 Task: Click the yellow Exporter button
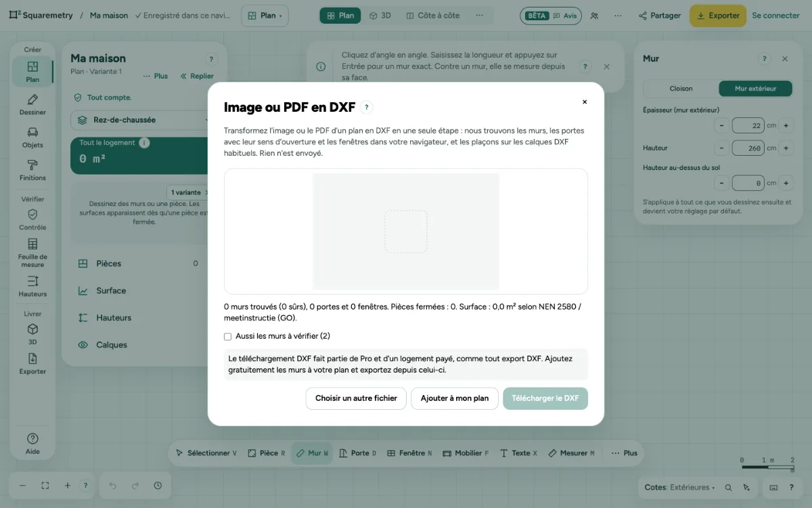pos(717,16)
